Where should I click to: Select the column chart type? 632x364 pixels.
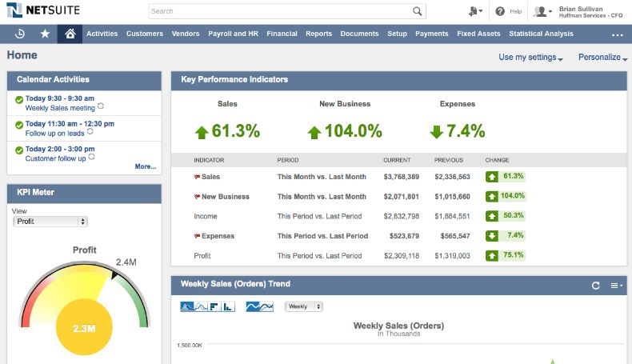(228, 306)
